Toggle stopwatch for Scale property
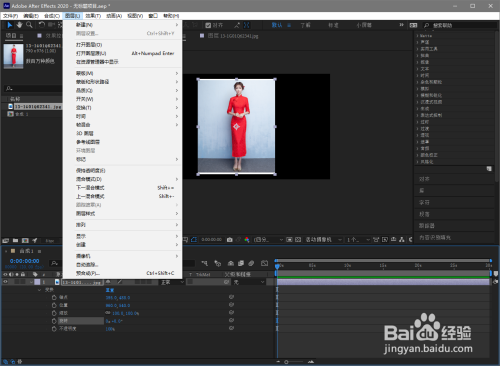500x366 pixels. coord(54,313)
